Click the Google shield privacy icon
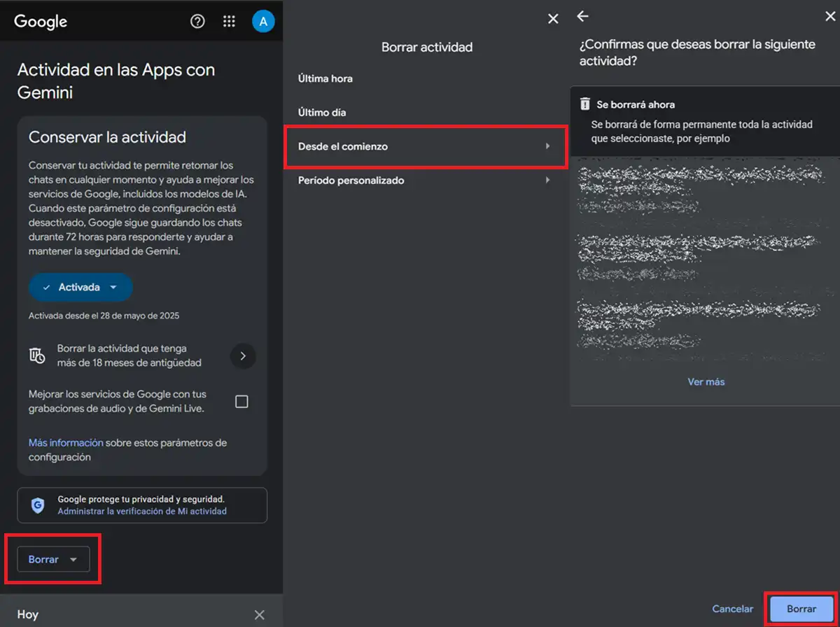Viewport: 840px width, 627px height. click(38, 505)
